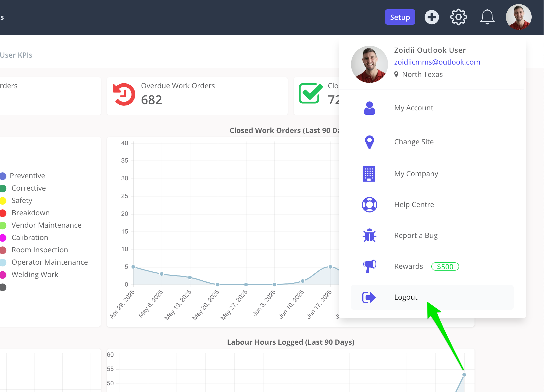The image size is (544, 392).
Task: Click the May 6, 2025 data point
Action: [162, 274]
